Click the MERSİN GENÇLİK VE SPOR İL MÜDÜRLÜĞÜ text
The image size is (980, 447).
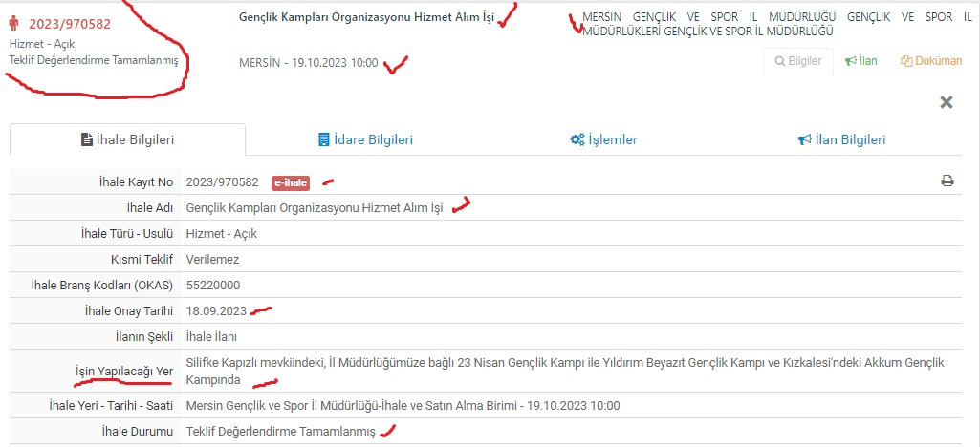777,24
